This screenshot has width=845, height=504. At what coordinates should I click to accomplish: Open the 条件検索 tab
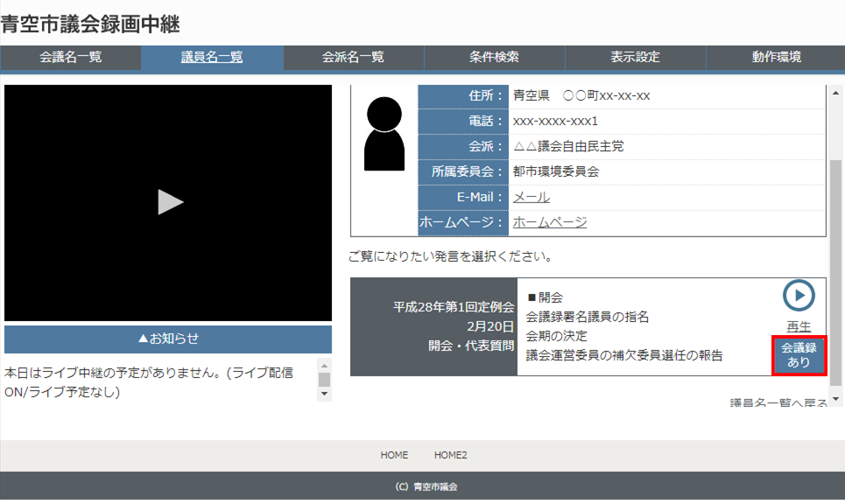[495, 58]
